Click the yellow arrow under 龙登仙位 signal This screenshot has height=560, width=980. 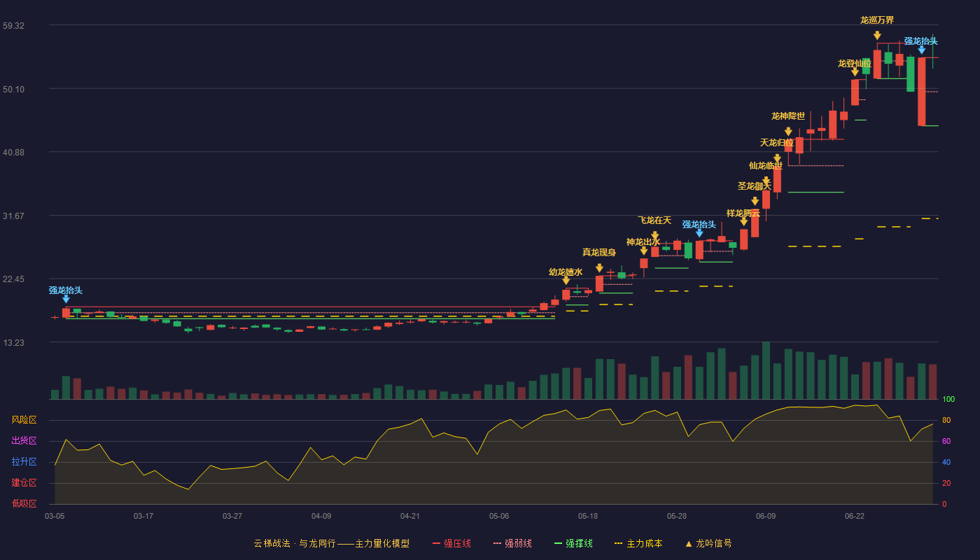[855, 72]
